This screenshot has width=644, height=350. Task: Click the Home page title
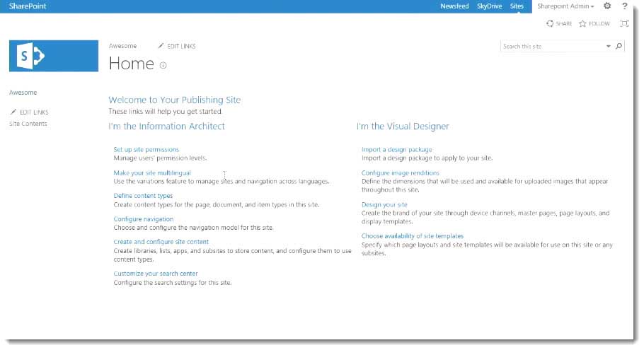tap(132, 64)
